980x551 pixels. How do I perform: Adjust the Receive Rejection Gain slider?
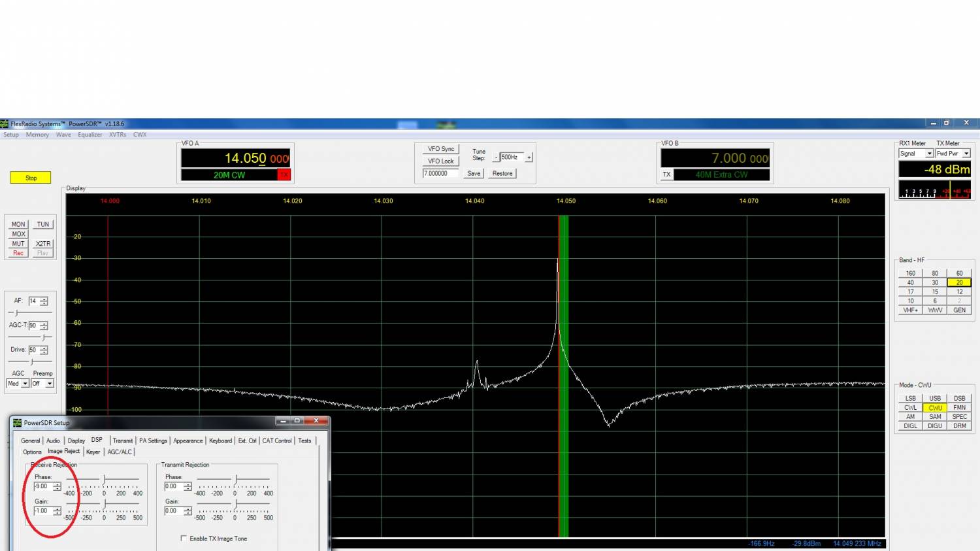coord(105,504)
